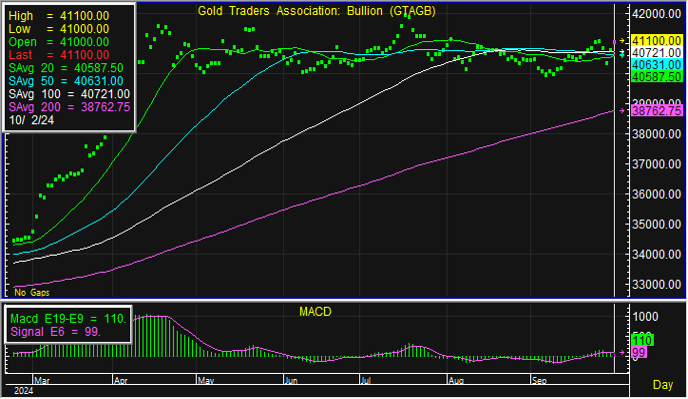Image resolution: width=688 pixels, height=399 pixels.
Task: Click the 2024 year label
Action: tap(24, 391)
